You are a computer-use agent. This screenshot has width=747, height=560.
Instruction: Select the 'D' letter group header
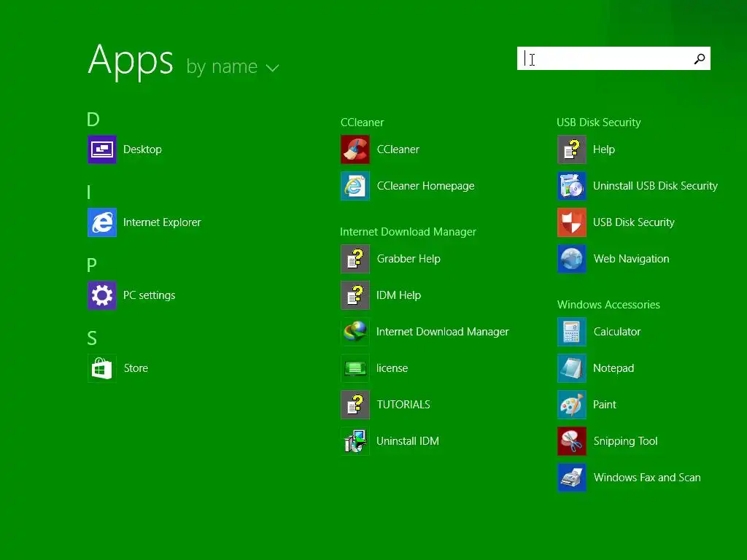[93, 120]
